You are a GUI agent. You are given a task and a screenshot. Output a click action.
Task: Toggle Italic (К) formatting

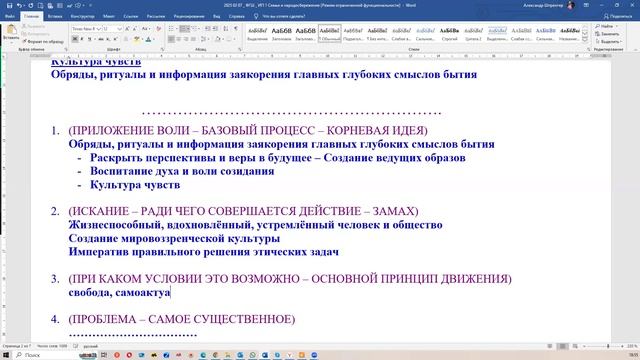(x=82, y=39)
